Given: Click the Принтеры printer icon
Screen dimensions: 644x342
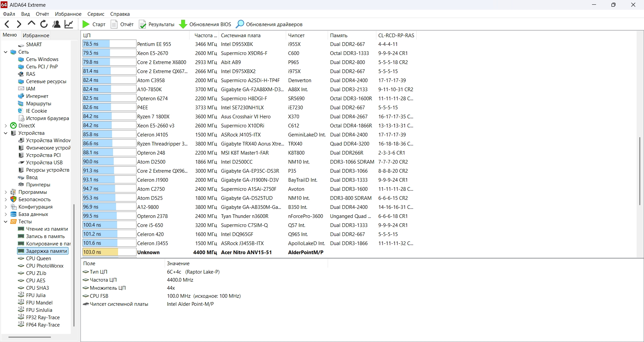Looking at the screenshot, I should [21, 185].
